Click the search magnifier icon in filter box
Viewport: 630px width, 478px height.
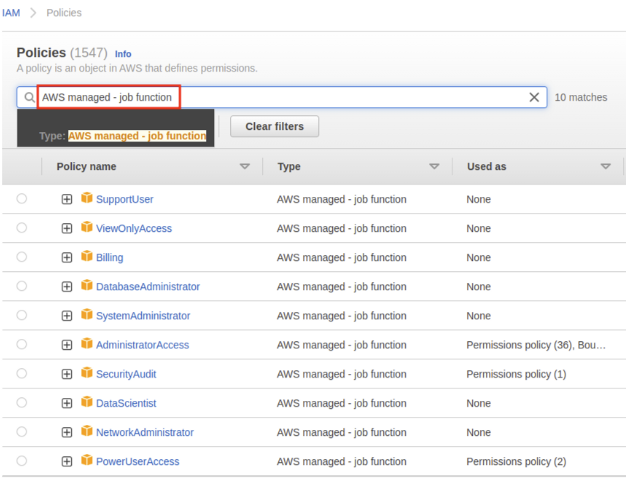[29, 97]
